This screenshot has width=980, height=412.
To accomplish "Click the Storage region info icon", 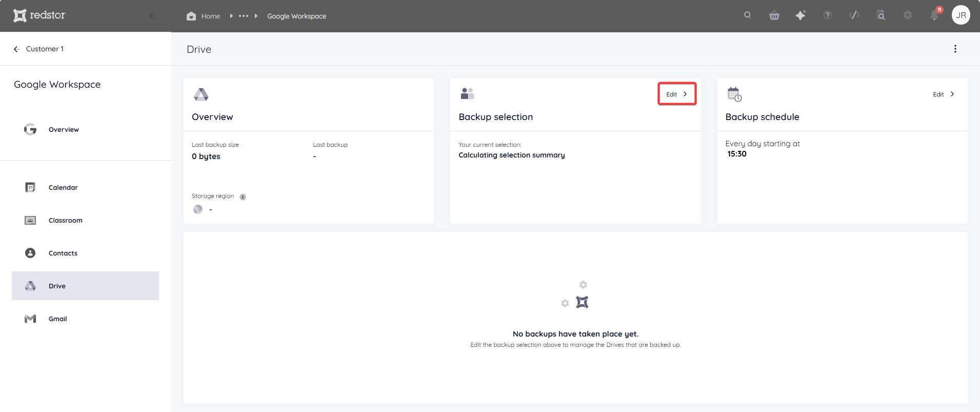I will pos(243,197).
